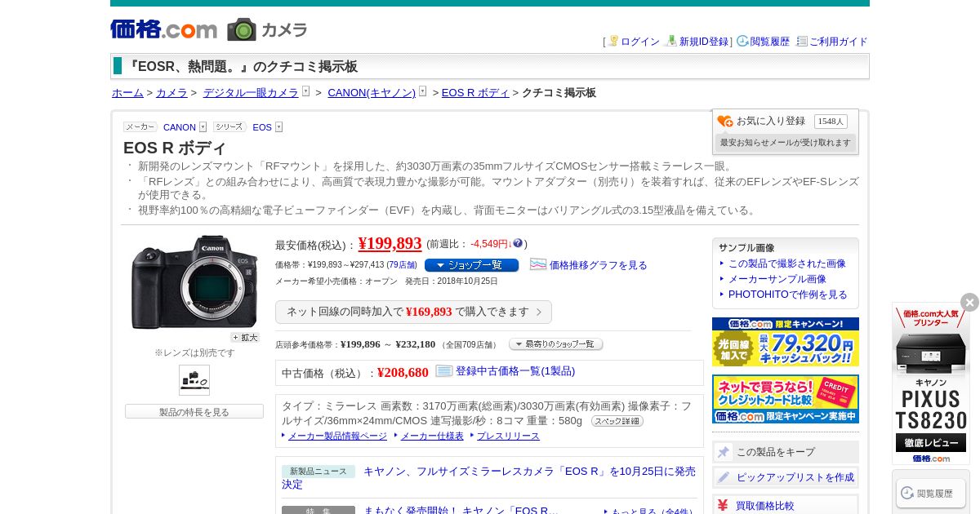Click the yen icon for 買取価格比較

(x=723, y=505)
